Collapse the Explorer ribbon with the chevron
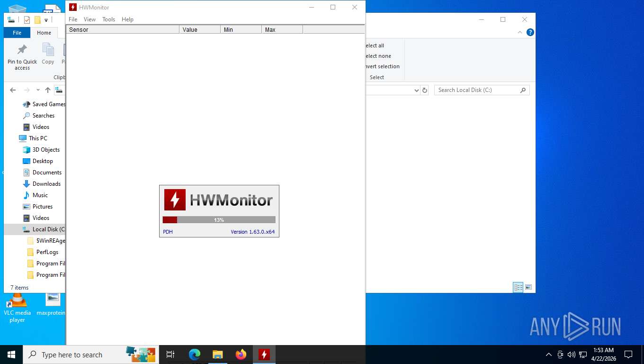Viewport: 644px width, 364px height. point(519,32)
